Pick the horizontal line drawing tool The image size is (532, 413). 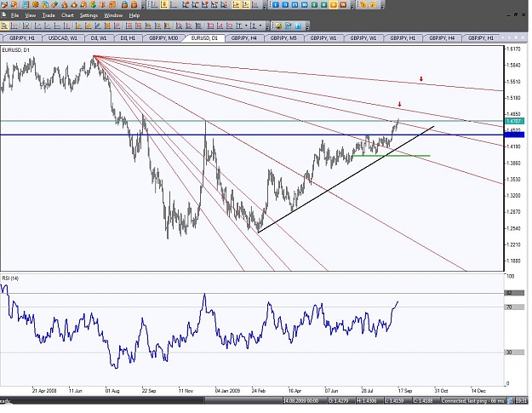[x=57, y=26]
